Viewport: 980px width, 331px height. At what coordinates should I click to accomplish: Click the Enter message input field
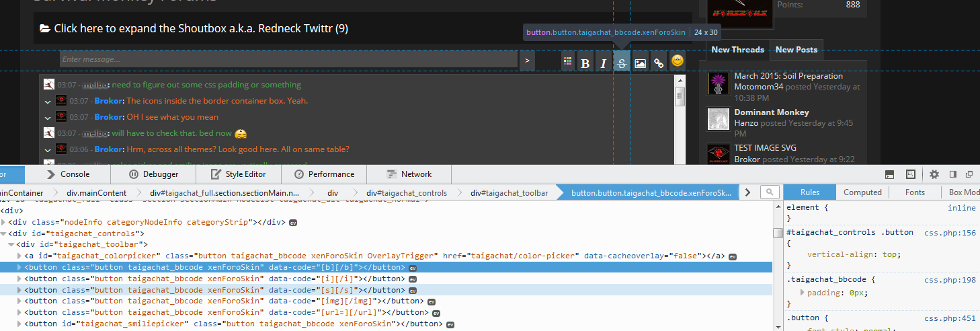coord(288,60)
